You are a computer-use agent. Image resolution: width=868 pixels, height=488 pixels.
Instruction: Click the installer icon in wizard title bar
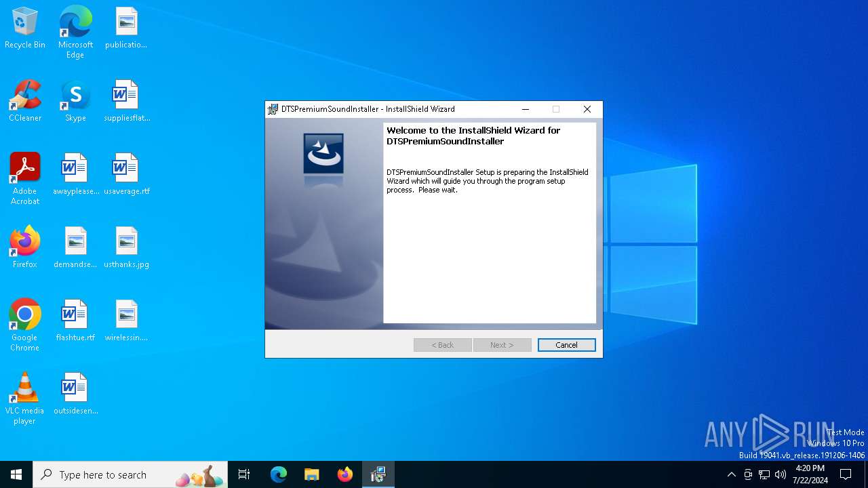[x=273, y=109]
